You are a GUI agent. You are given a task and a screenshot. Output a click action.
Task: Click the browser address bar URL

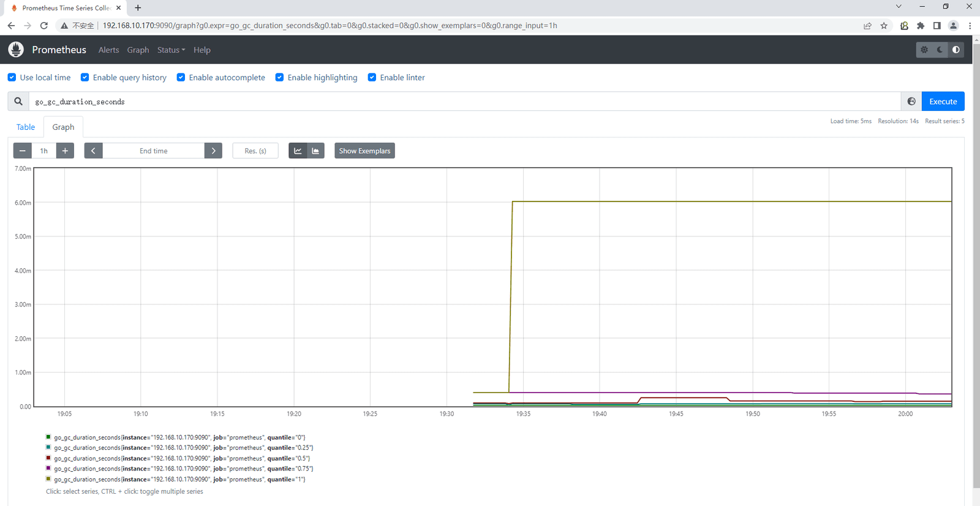pos(330,26)
